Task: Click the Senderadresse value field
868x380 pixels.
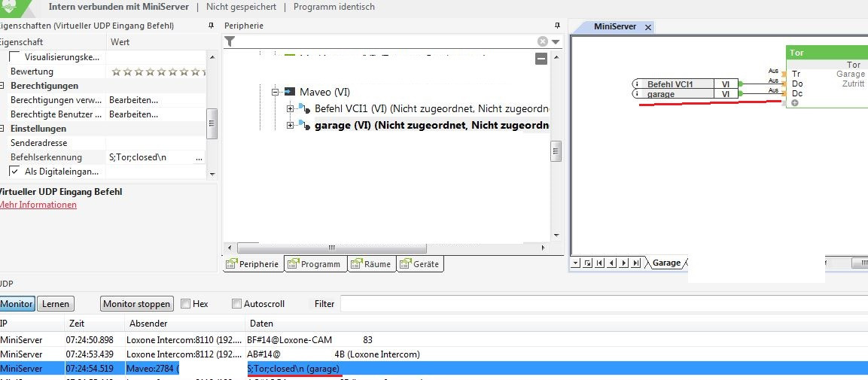Action: click(155, 143)
